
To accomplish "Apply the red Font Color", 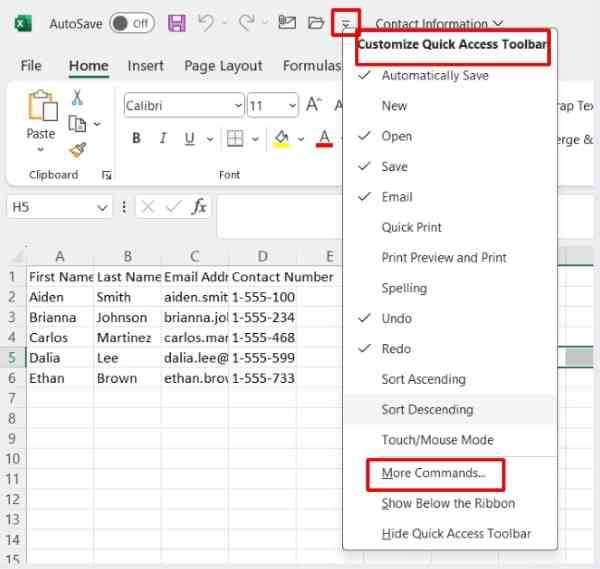I will tap(324, 139).
